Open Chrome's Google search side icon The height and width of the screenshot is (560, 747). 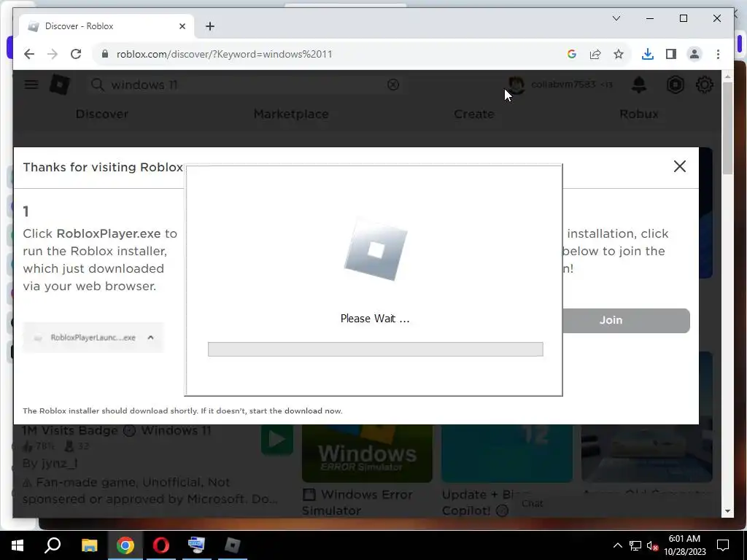click(x=572, y=54)
